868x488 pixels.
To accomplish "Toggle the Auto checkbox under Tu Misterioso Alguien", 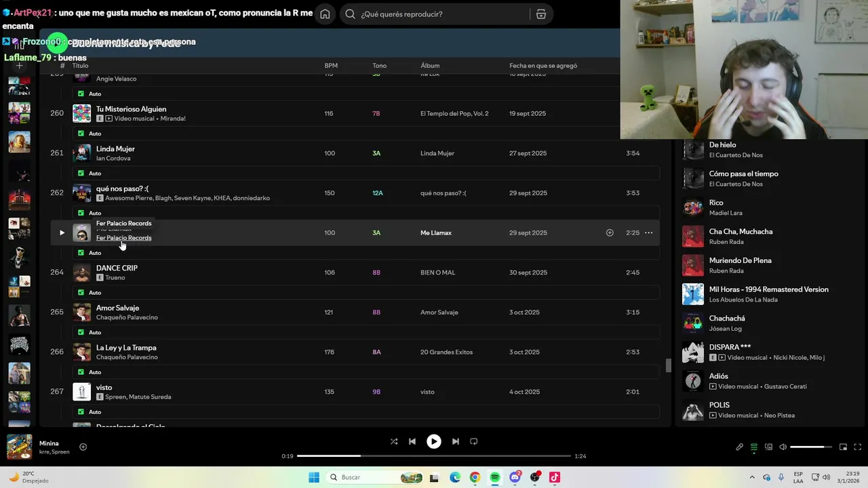I will (81, 134).
